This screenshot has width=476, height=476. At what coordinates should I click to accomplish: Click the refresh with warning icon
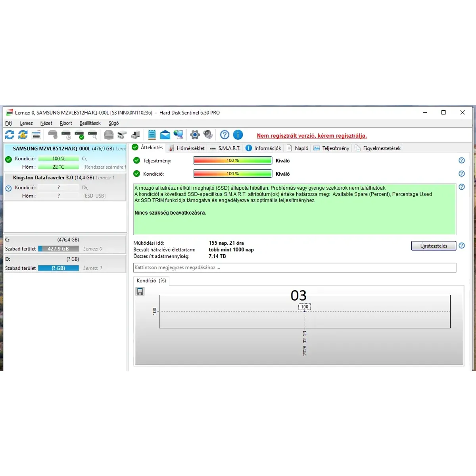tap(23, 135)
